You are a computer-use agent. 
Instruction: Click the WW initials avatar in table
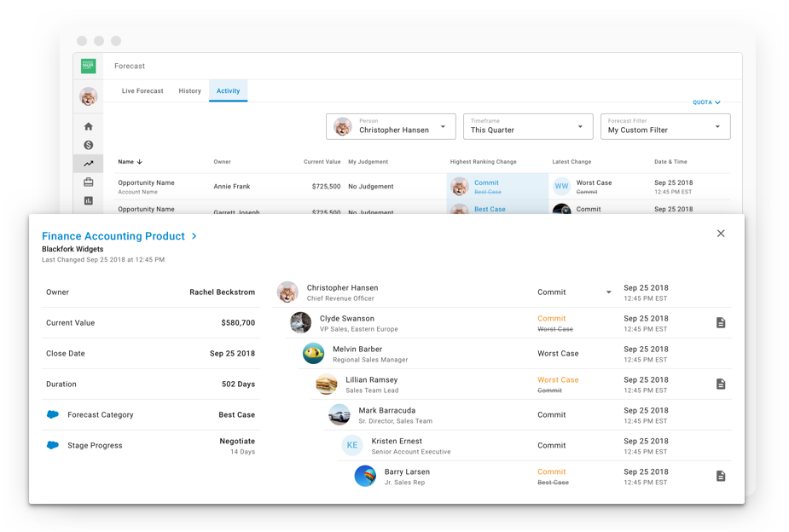click(561, 186)
